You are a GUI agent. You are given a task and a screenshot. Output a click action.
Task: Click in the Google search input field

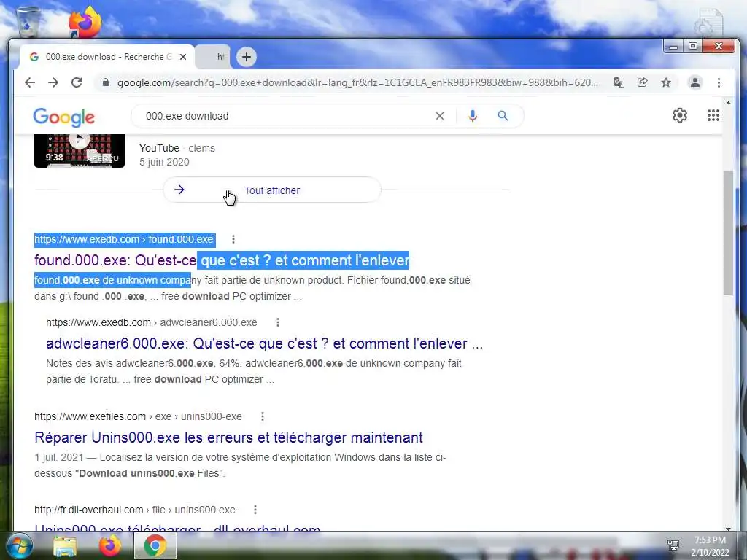[286, 116]
